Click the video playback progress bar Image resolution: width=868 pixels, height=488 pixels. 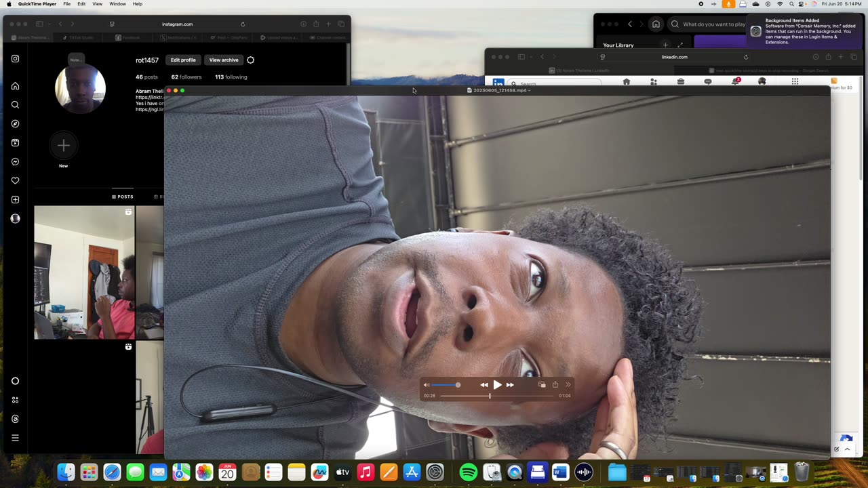[x=498, y=396]
